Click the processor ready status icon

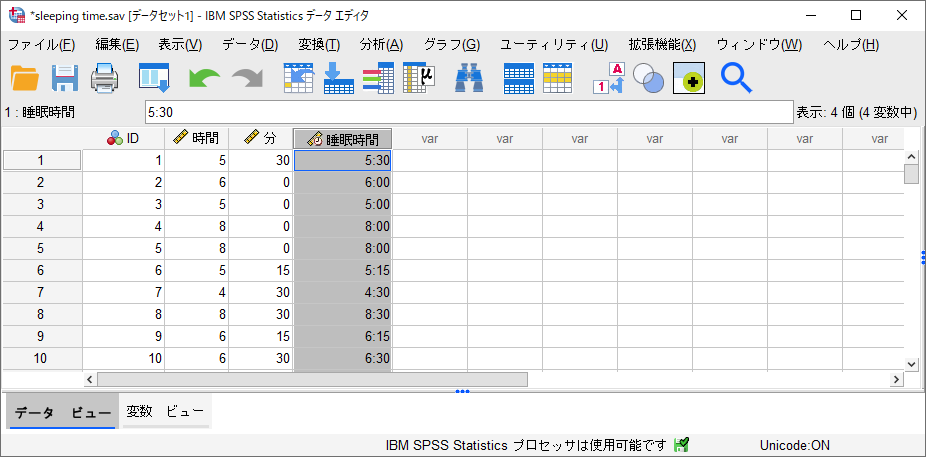click(x=681, y=445)
